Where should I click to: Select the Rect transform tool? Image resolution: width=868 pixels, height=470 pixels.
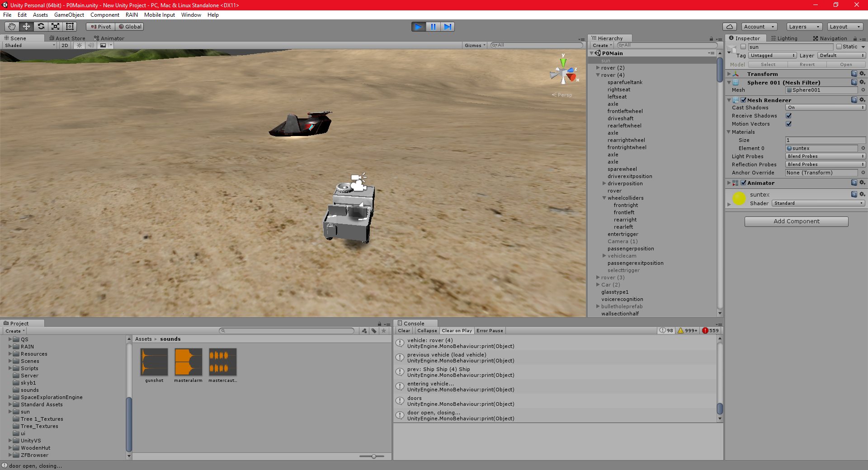coord(70,27)
